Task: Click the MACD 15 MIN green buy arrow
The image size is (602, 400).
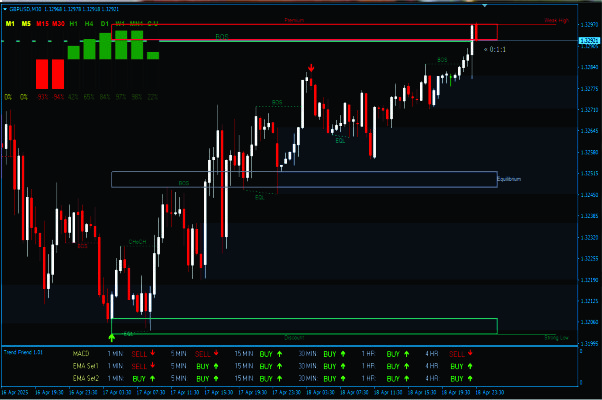Action: [x=285, y=354]
